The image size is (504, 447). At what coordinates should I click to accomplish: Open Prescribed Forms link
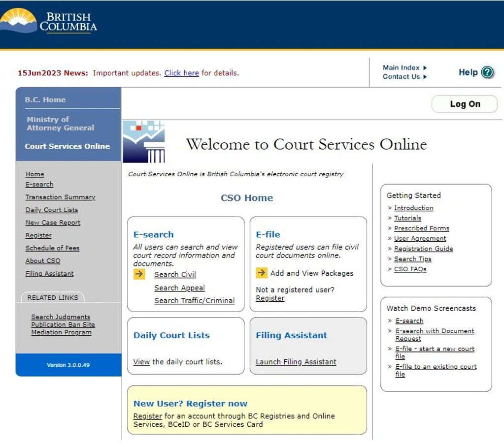pos(421,228)
